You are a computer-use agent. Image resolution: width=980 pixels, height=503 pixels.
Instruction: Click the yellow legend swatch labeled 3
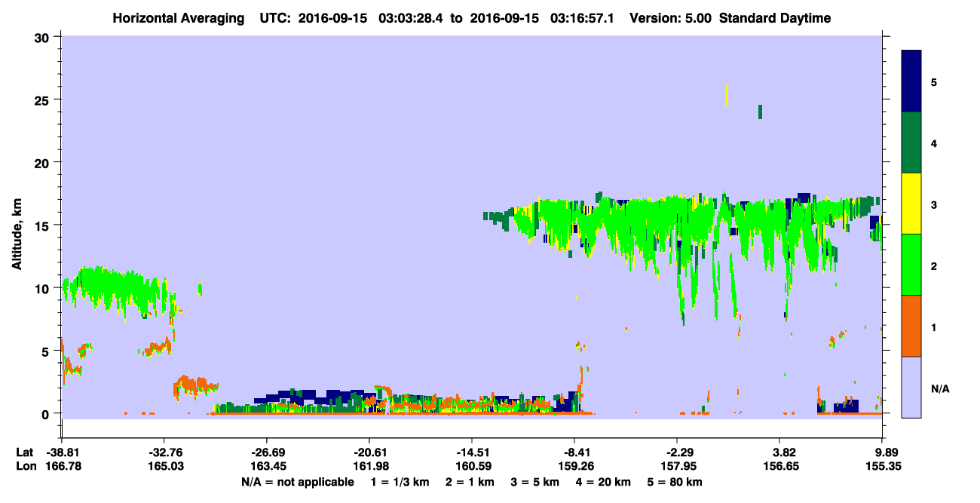click(x=911, y=204)
